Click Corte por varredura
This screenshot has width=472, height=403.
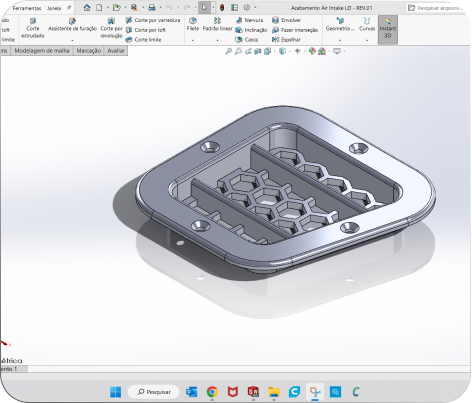pos(153,20)
